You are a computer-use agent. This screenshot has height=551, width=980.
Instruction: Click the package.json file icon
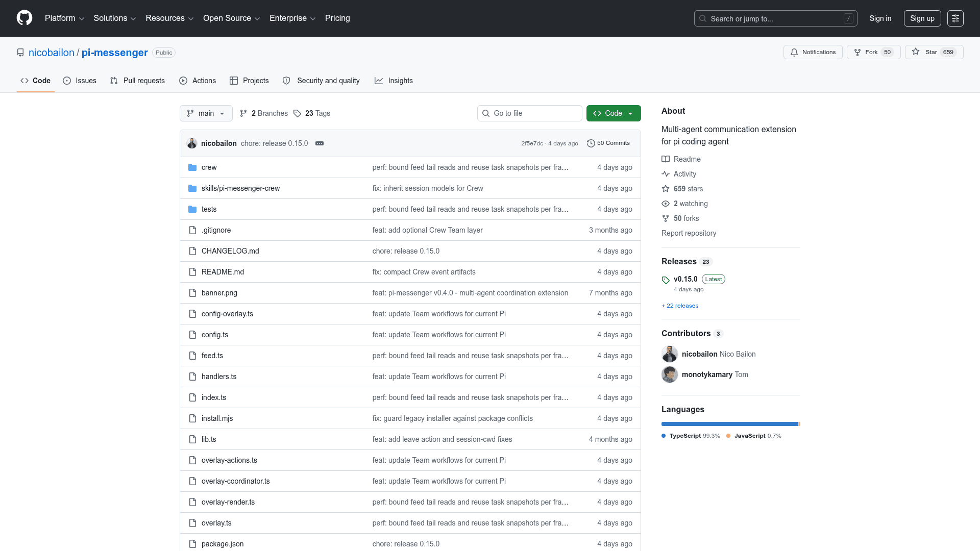click(192, 544)
